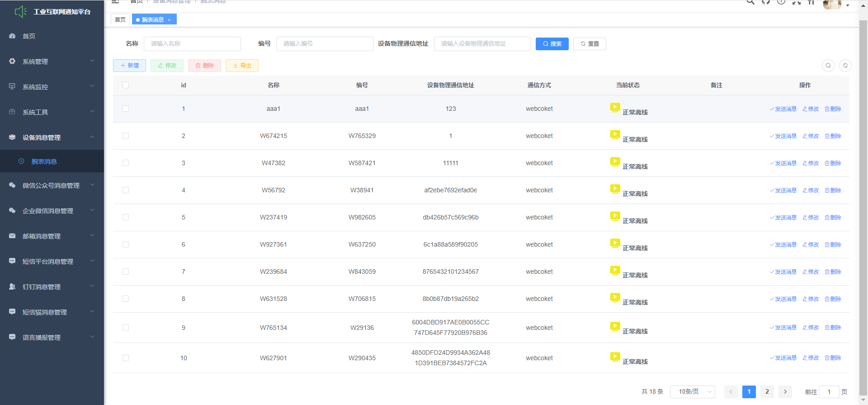Open 腕表消息 in the sidebar
Screen dimensions: 868x405
click(52, 161)
